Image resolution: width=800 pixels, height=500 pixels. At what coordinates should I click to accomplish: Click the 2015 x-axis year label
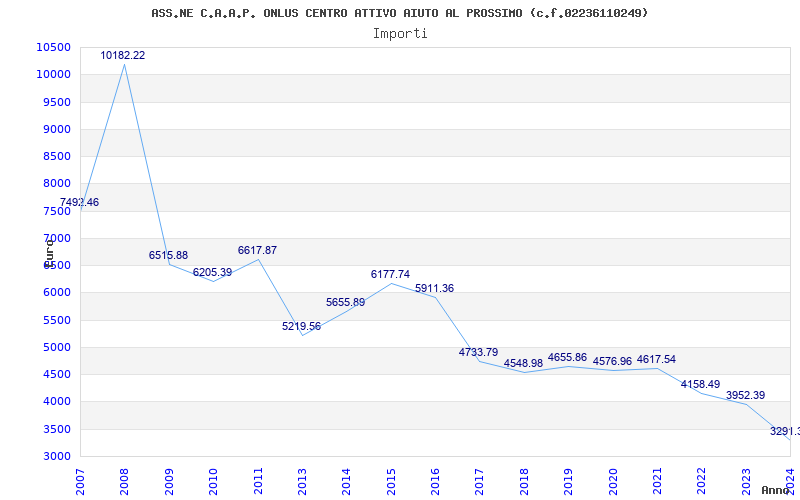(x=391, y=481)
